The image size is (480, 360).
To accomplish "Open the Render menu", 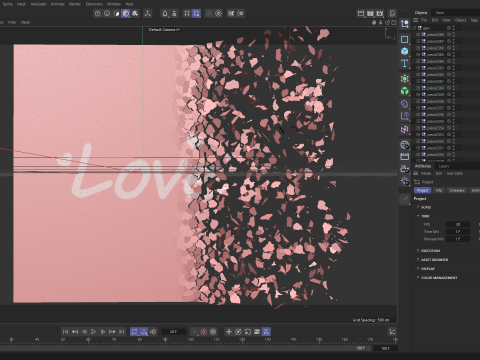I will coord(75,4).
